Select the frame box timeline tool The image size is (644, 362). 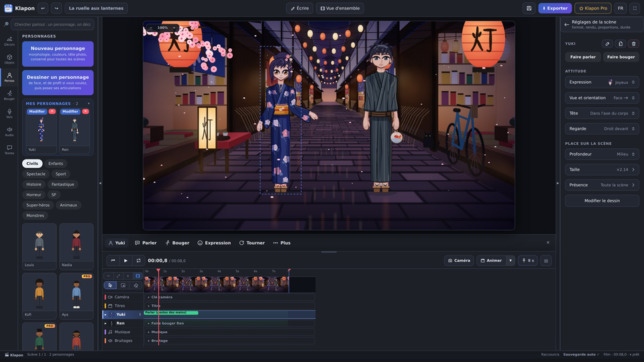coord(123,286)
